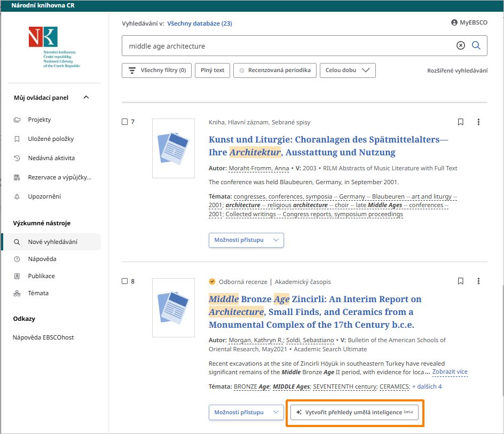Viewport: 504px width, 434px height.
Task: Open Všechny filtry (0) panel
Action: pos(157,70)
